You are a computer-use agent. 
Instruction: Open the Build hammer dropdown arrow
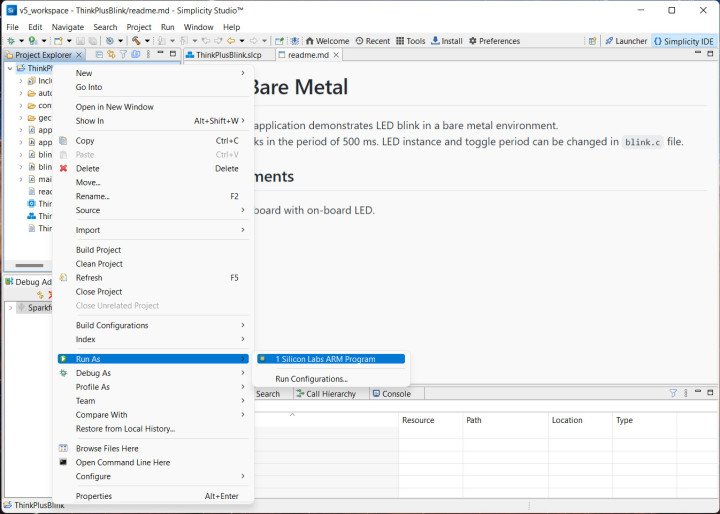click(x=147, y=41)
